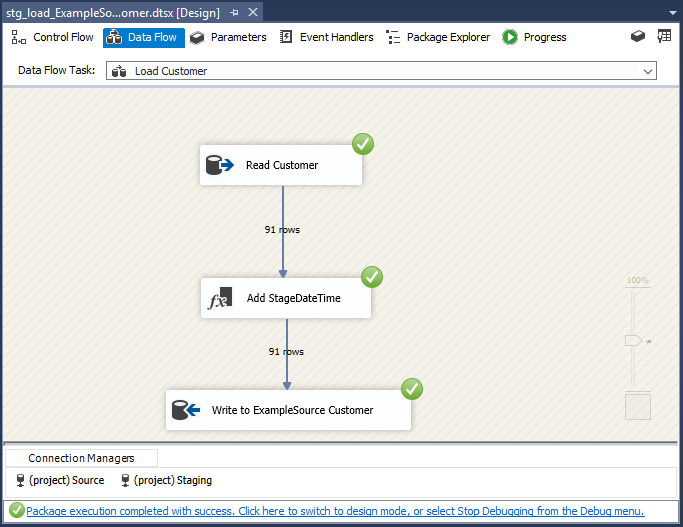Viewport: 683px width, 527px height.
Task: Click the fit-view box below zoom slider
Action: [x=638, y=407]
